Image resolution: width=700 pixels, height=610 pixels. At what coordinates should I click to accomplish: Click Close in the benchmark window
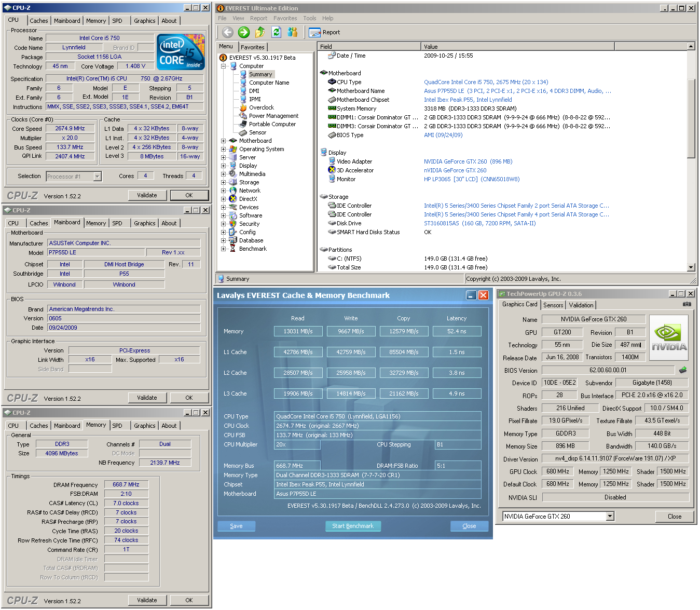pyautogui.click(x=469, y=526)
